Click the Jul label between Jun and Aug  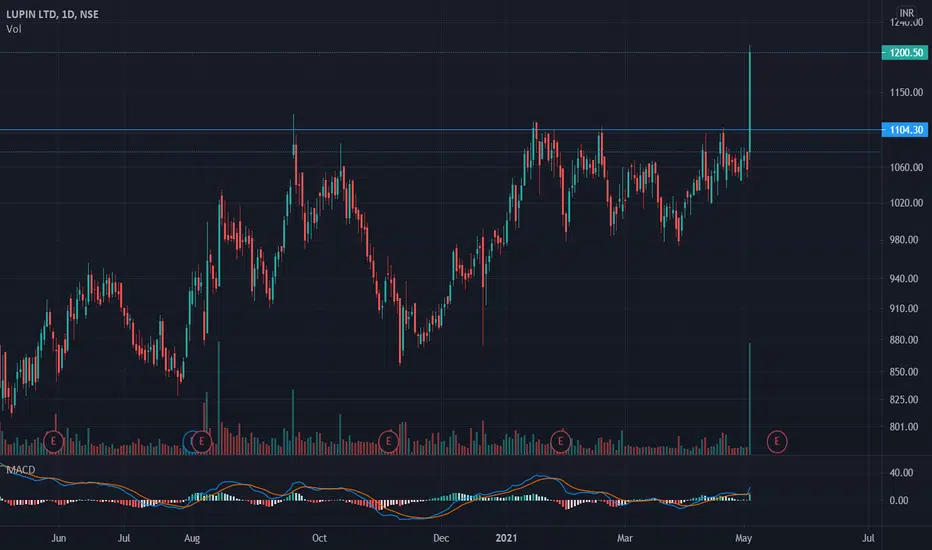click(124, 538)
